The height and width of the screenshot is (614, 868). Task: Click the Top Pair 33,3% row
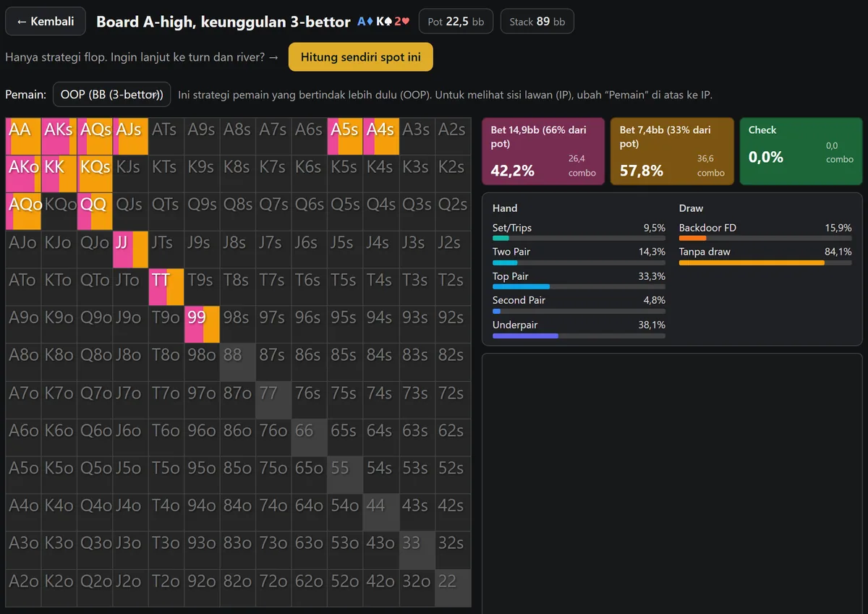[x=579, y=281]
